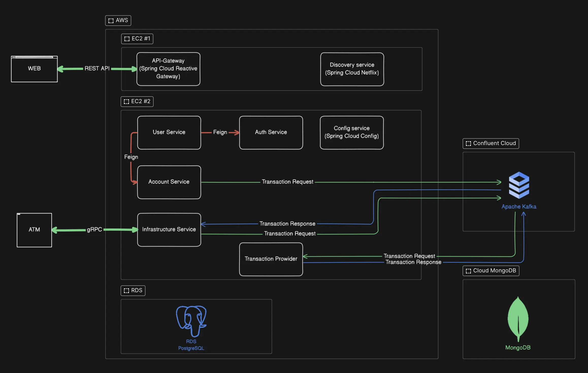Click the Apache Kafka text label
Screen dimensions: 588x373
(519, 207)
